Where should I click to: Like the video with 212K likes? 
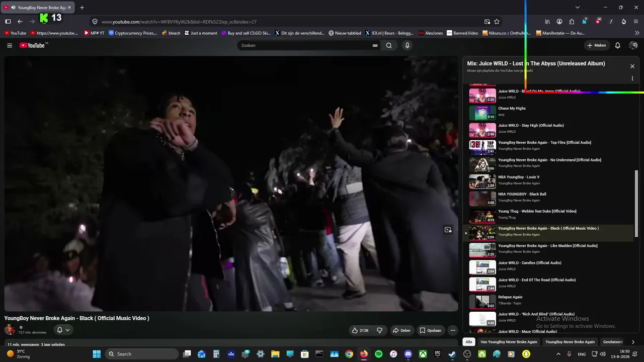tap(360, 330)
